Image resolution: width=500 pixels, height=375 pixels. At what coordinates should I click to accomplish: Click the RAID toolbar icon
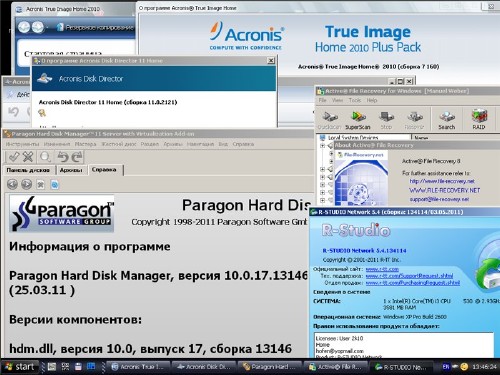click(x=479, y=120)
